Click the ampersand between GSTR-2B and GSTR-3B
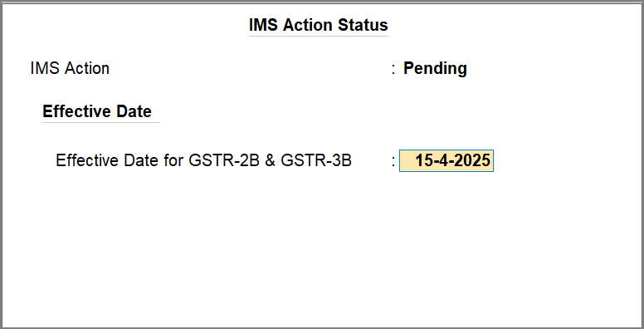Image resolution: width=644 pixels, height=329 pixels. coord(271,160)
